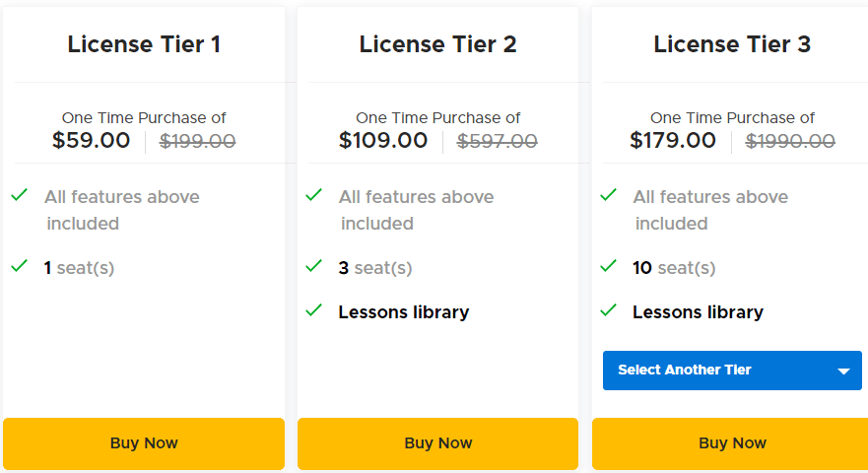868x473 pixels.
Task: Click the License Tier 2 title
Action: (437, 44)
